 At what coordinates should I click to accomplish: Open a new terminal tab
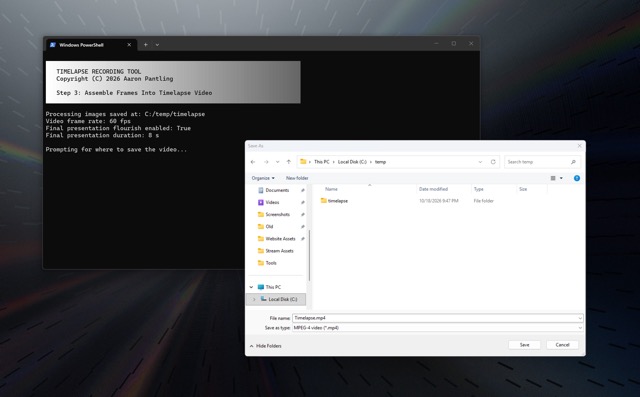tap(145, 45)
